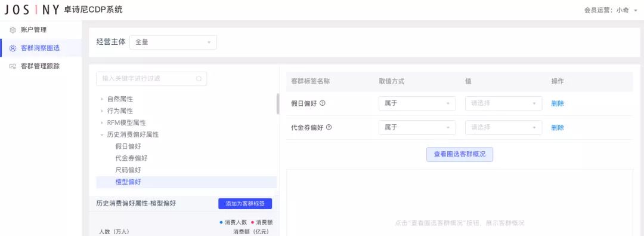Focus the keyword filter input field

(x=151, y=79)
